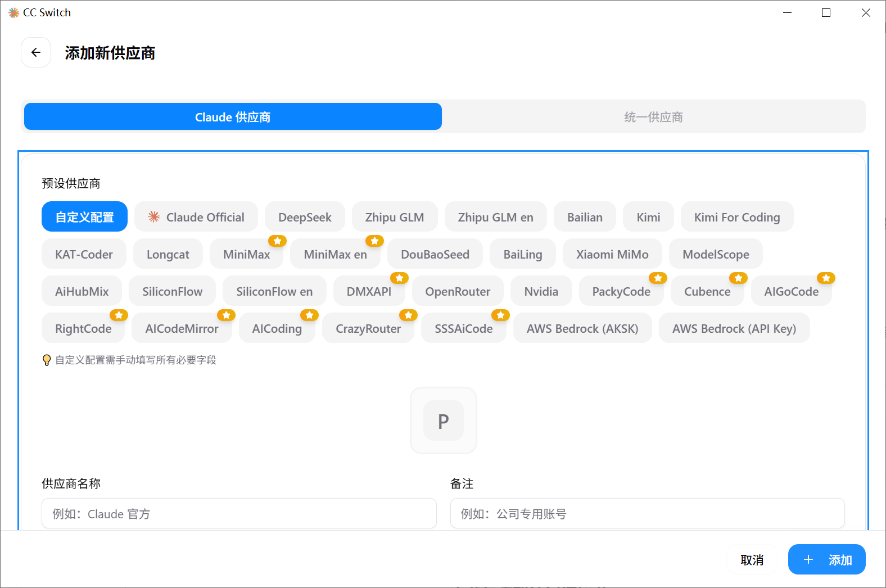Viewport: 886px width, 588px height.
Task: Select AWS Bedrock (AKSK) preset
Action: [582, 328]
